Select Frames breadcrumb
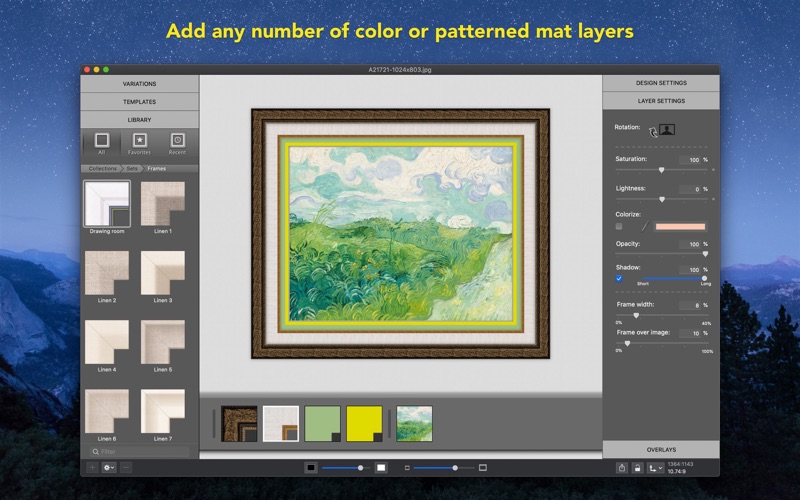Image resolution: width=800 pixels, height=500 pixels. click(157, 168)
